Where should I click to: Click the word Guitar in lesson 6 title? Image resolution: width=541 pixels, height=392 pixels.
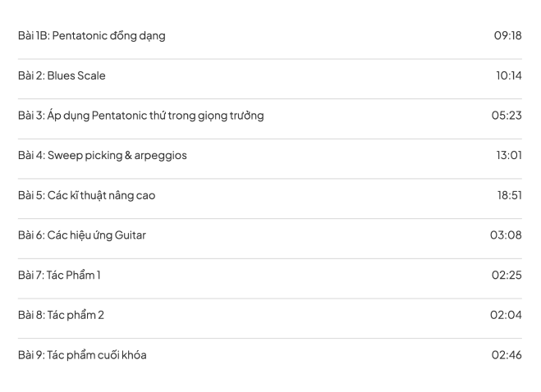[x=130, y=235]
